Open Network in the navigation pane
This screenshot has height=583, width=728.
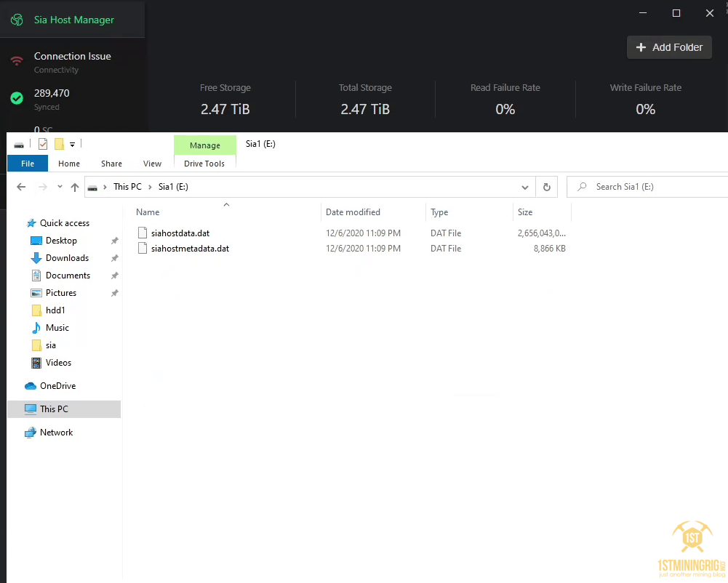[x=56, y=432]
